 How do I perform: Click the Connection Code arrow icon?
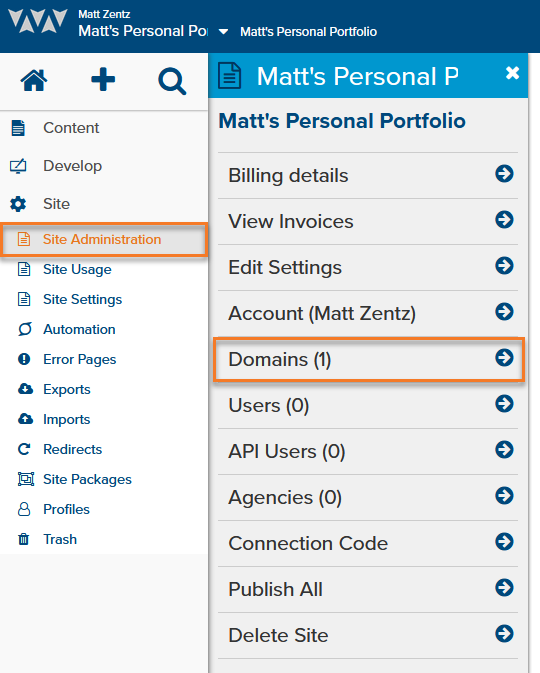click(x=504, y=542)
